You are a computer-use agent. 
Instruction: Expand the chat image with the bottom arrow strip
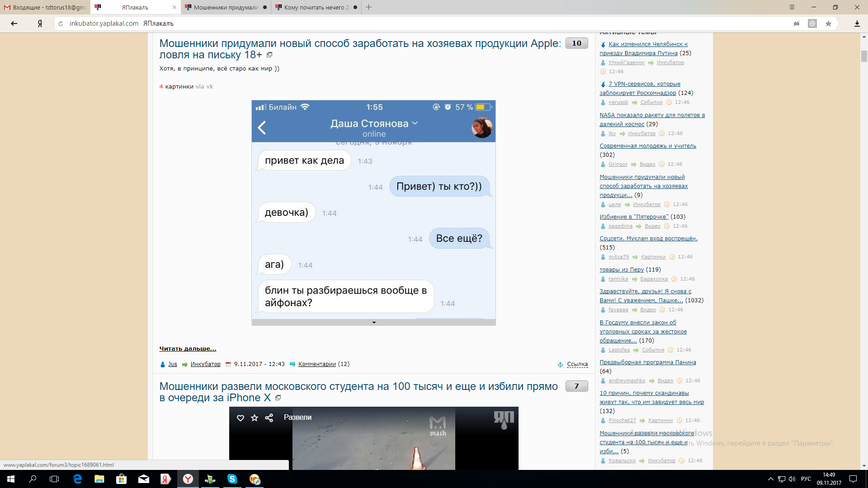click(374, 323)
